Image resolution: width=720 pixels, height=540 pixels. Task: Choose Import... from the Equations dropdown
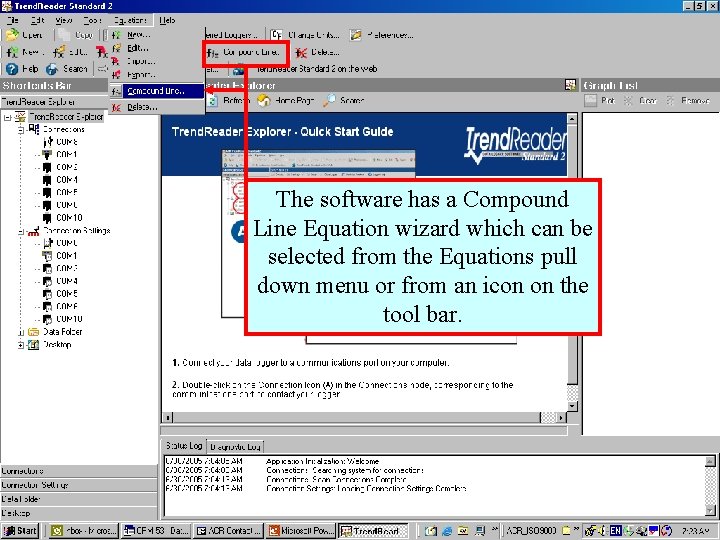pos(156,61)
